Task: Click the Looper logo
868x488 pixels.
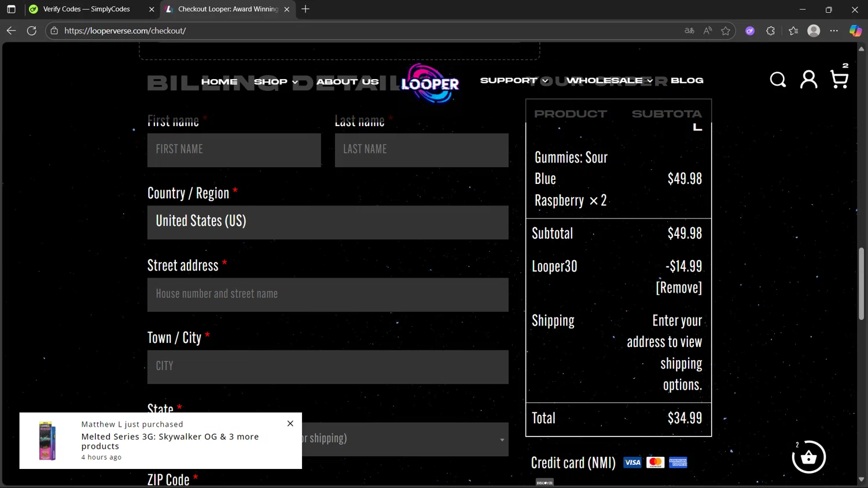Action: [430, 83]
